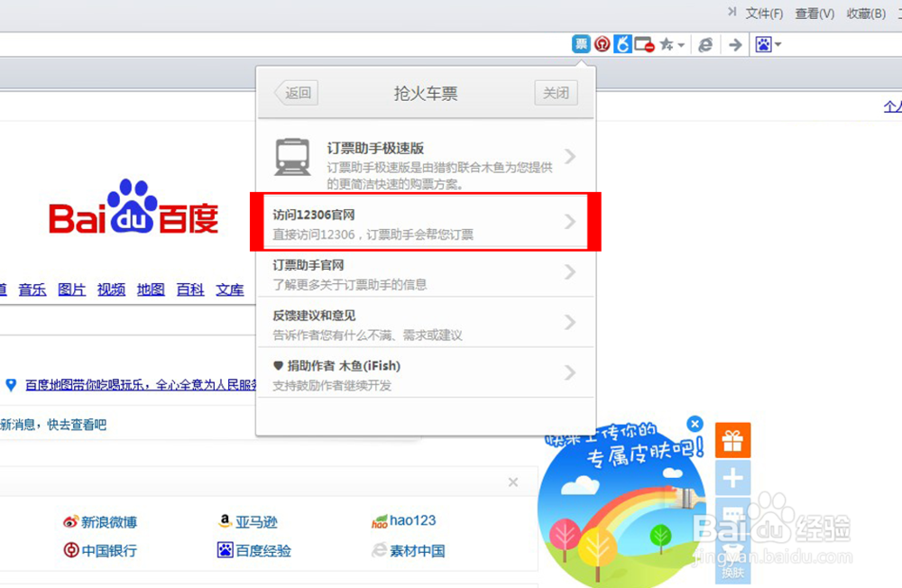
Task: Click chevron on 反馈建议和意见 row
Action: pyautogui.click(x=569, y=322)
